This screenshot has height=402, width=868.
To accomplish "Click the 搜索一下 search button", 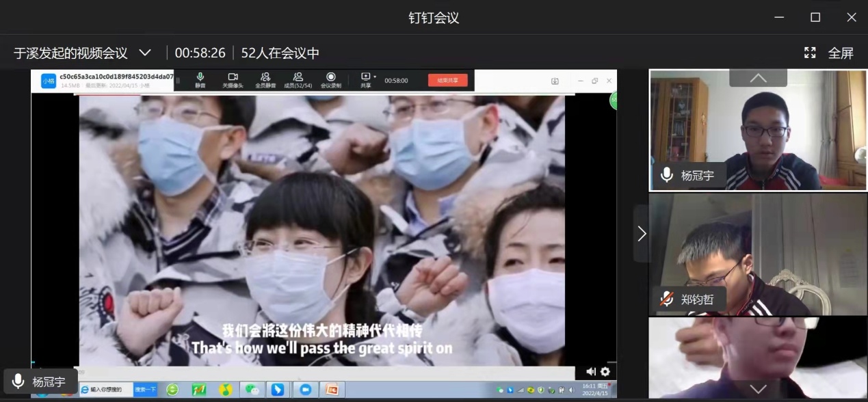I will [x=145, y=389].
